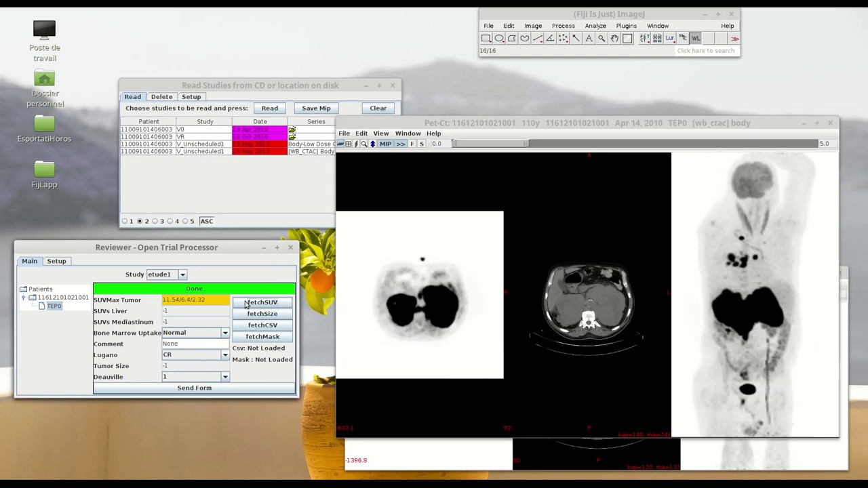
Task: Open the Fiji.app desktop folder
Action: click(44, 174)
